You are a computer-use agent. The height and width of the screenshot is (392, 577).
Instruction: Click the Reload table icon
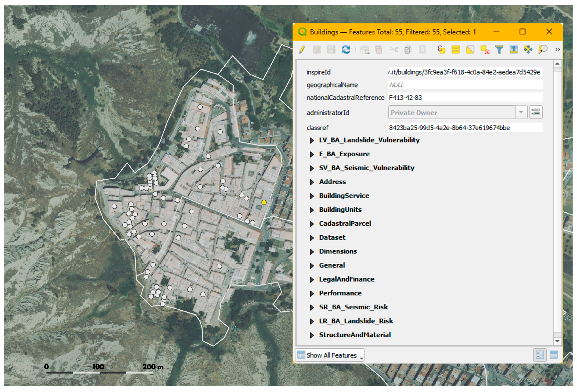[346, 50]
